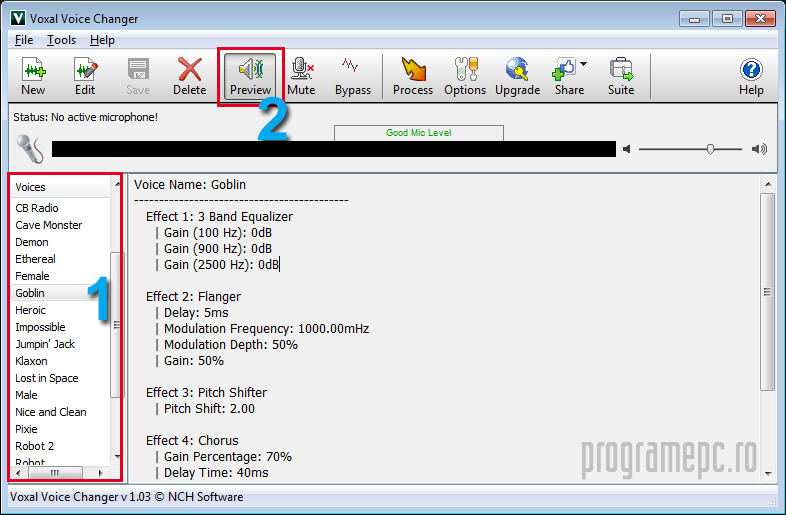786x515 pixels.
Task: Open the Process file tool
Action: click(413, 76)
